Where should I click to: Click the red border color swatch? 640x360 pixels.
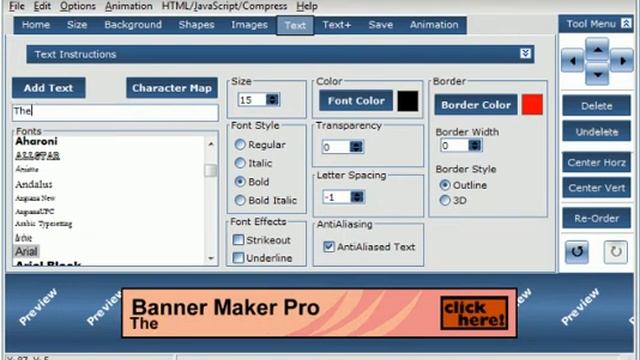click(x=532, y=104)
